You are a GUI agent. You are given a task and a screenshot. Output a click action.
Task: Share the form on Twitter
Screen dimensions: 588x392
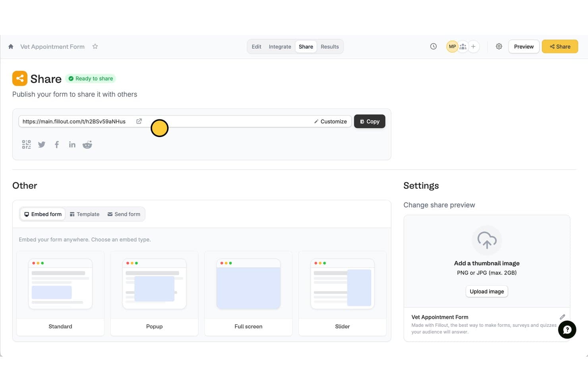(x=42, y=145)
